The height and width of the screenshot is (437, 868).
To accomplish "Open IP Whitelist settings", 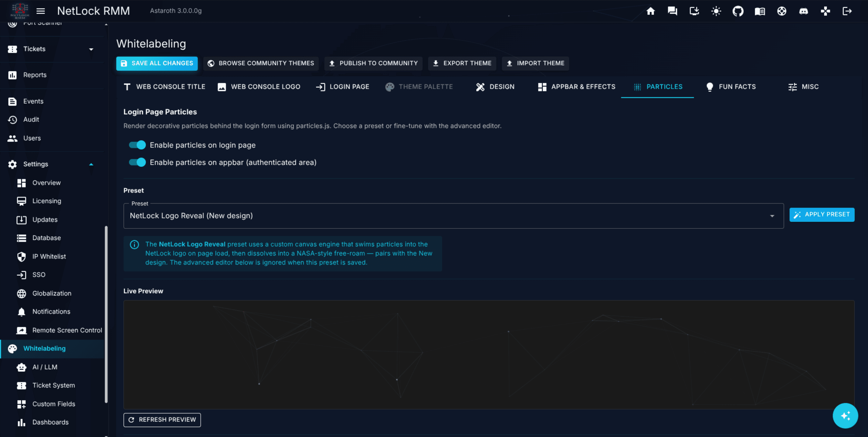I will [x=52, y=256].
